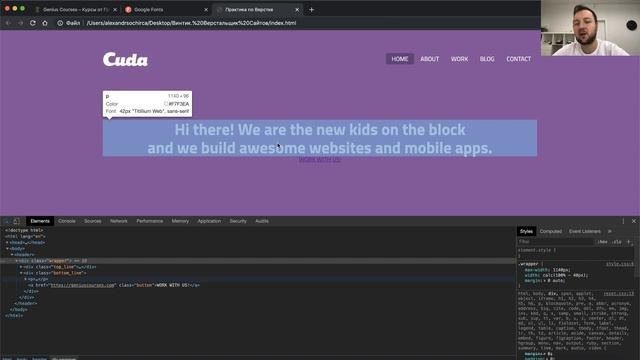Open reset.css source link

(x=618, y=293)
